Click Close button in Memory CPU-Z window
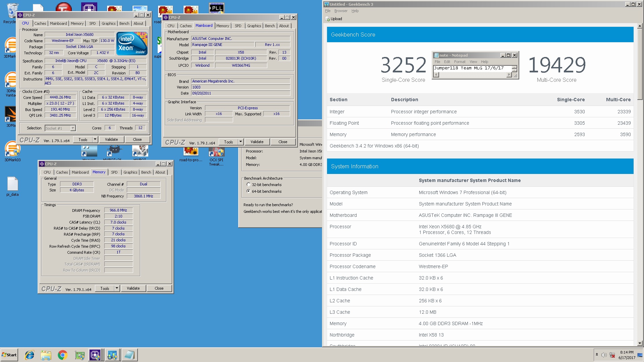This screenshot has height=362, width=644. click(x=159, y=288)
